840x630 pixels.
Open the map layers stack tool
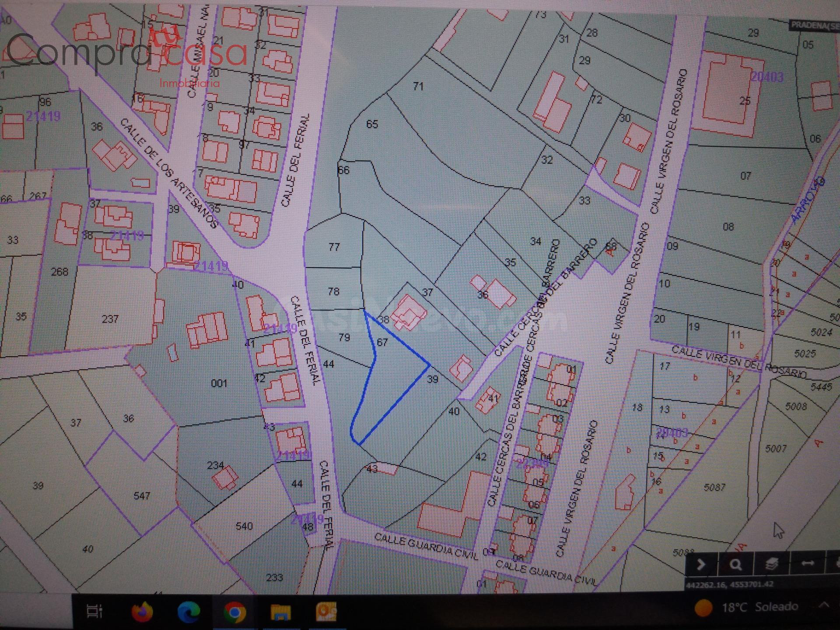772,565
